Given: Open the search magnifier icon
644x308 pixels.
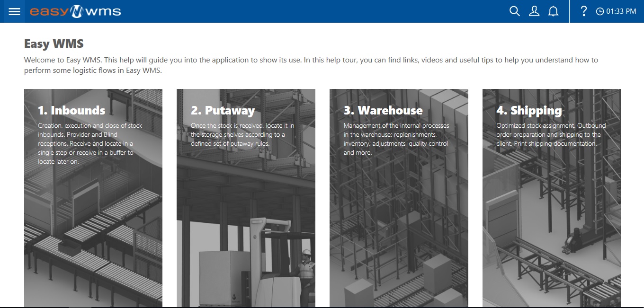Looking at the screenshot, I should pyautogui.click(x=515, y=11).
